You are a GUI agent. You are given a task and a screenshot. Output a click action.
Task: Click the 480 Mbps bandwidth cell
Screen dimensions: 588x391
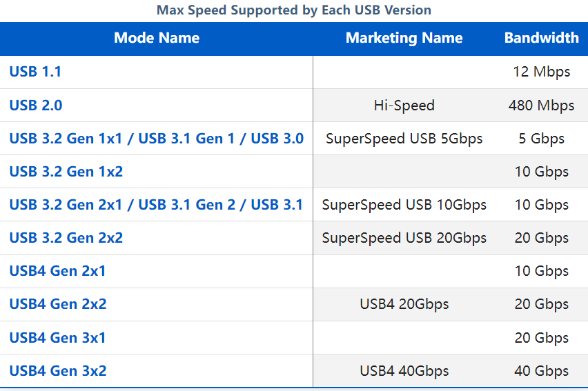[x=542, y=106]
